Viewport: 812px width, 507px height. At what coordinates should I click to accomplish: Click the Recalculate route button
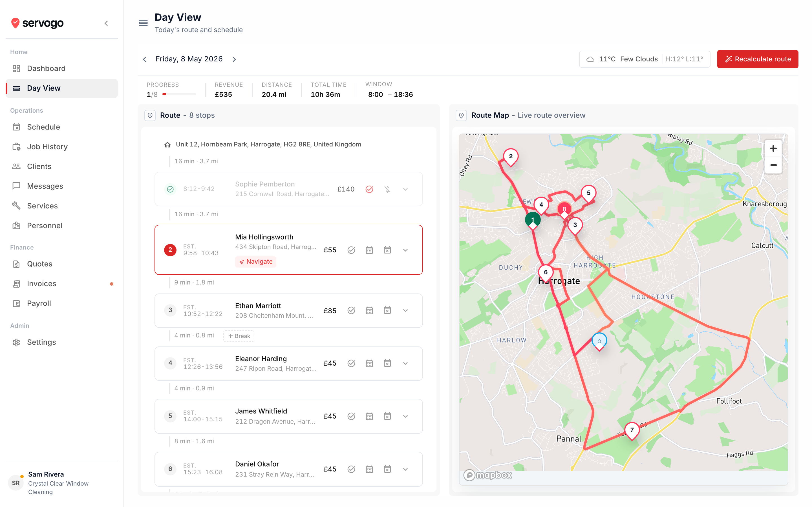757,59
